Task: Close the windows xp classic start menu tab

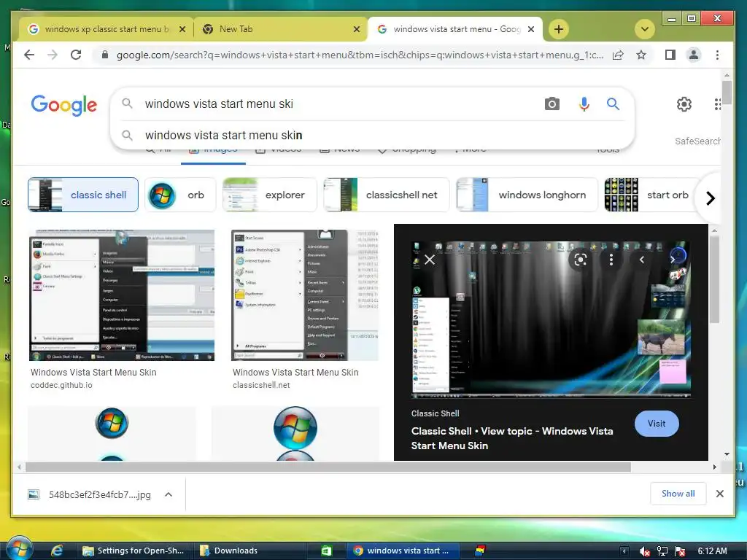Action: (182, 29)
